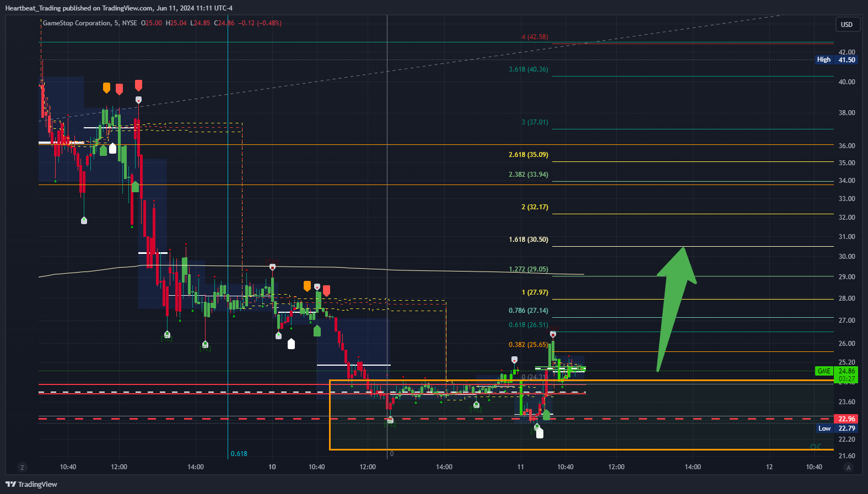
Task: Click the TradingView logo
Action: pos(31,485)
